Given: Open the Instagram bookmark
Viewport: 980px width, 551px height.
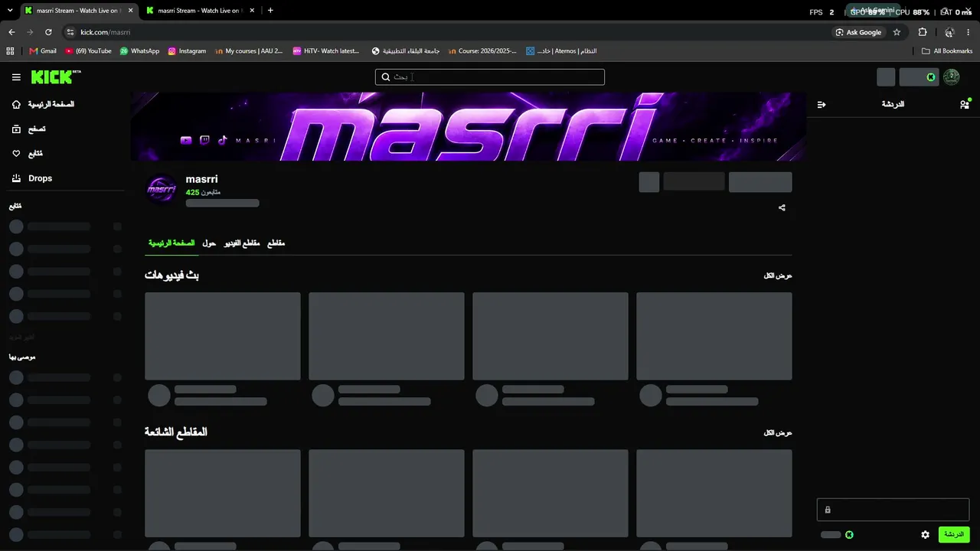Looking at the screenshot, I should click(x=187, y=51).
